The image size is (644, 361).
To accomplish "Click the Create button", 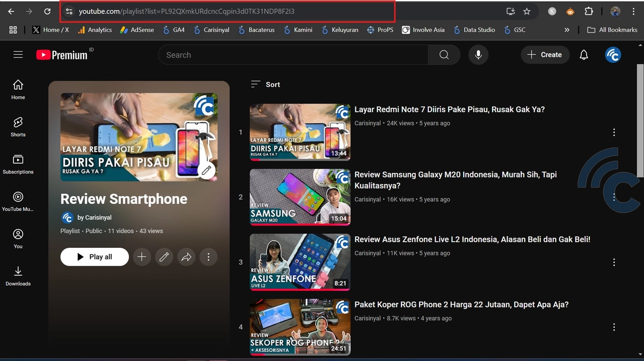I will click(x=545, y=55).
